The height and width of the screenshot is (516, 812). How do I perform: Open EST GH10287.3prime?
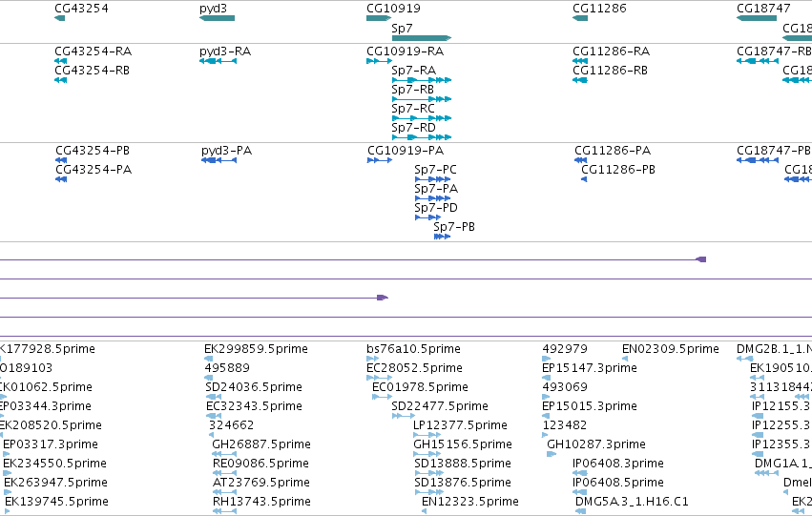(596, 445)
